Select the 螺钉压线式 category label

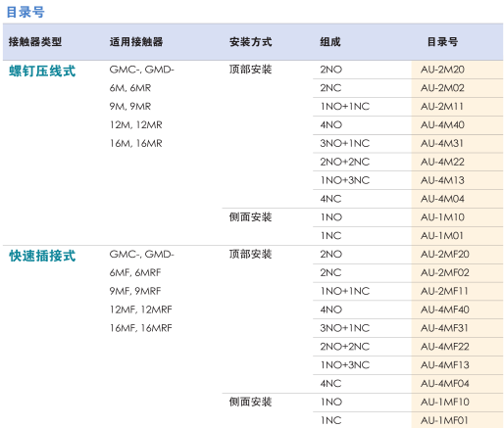[x=42, y=71]
